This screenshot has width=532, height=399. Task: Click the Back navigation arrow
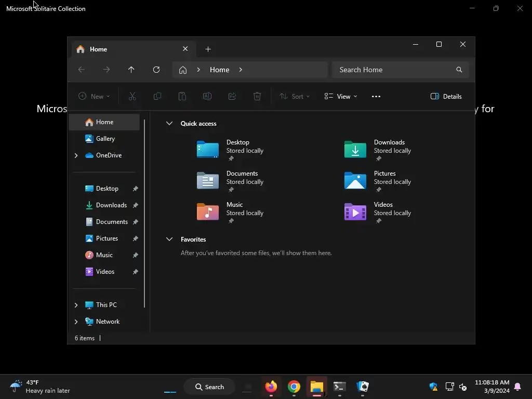click(x=82, y=70)
